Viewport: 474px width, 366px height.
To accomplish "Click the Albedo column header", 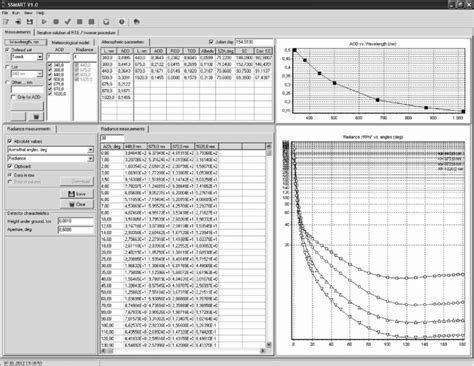I will (x=207, y=51).
